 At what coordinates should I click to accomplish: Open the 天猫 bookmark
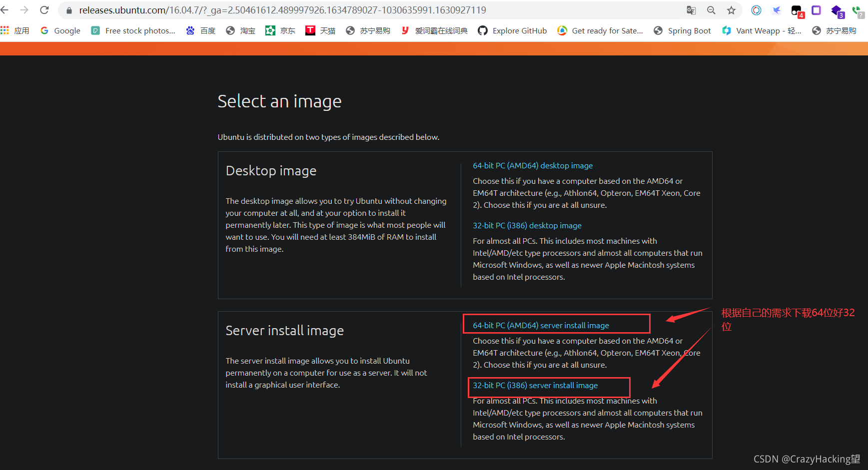pyautogui.click(x=320, y=30)
